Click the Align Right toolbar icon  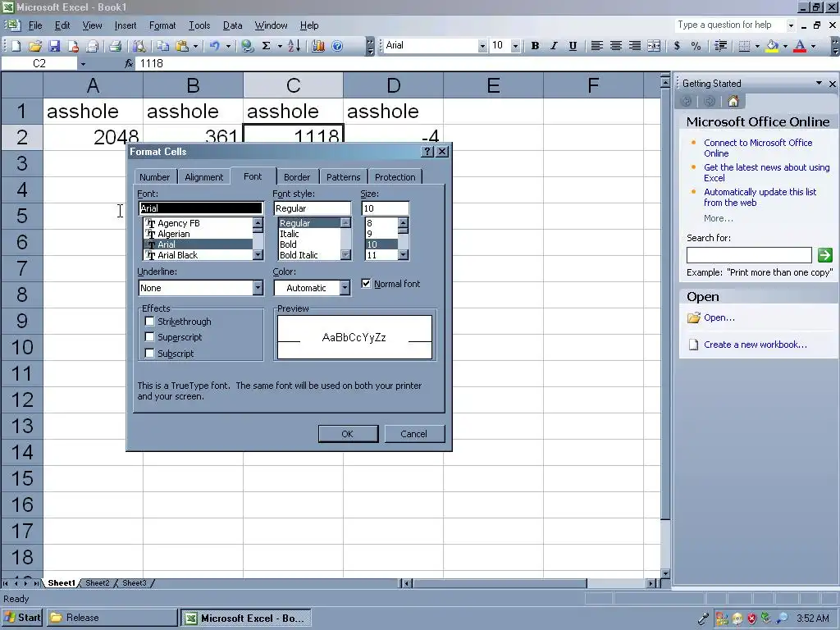[x=635, y=46]
